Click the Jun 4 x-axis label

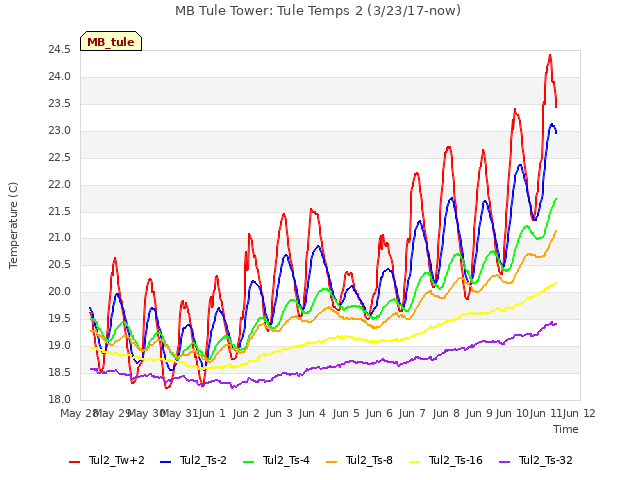click(x=312, y=413)
